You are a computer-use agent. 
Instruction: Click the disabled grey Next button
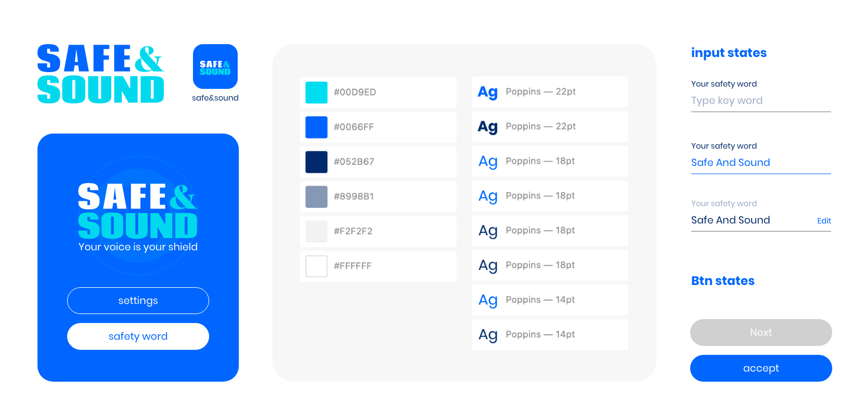click(761, 332)
